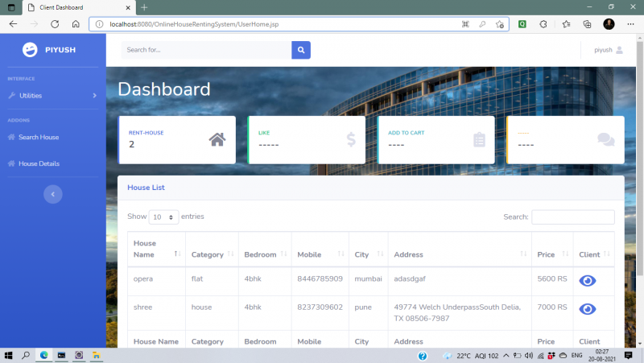Click the chat bubbles icon on last card

point(606,139)
